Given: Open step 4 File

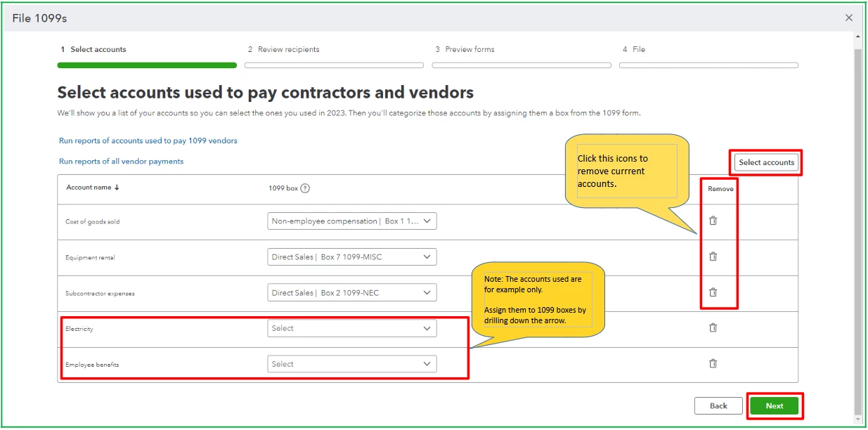Looking at the screenshot, I should (x=633, y=49).
